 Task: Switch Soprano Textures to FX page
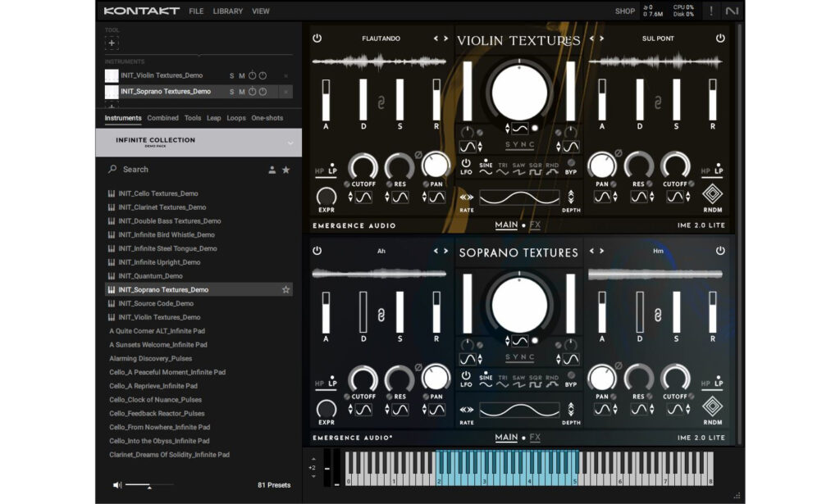(x=535, y=438)
